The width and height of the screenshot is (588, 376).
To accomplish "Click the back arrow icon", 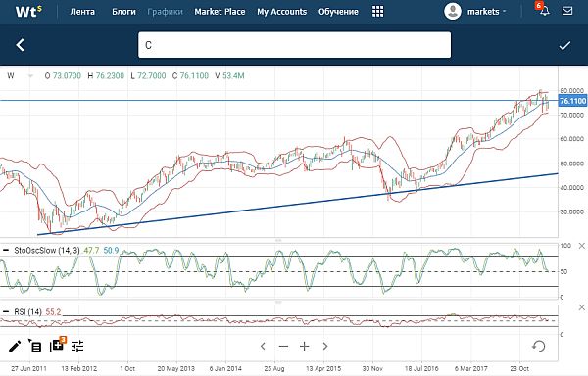I will (x=21, y=45).
